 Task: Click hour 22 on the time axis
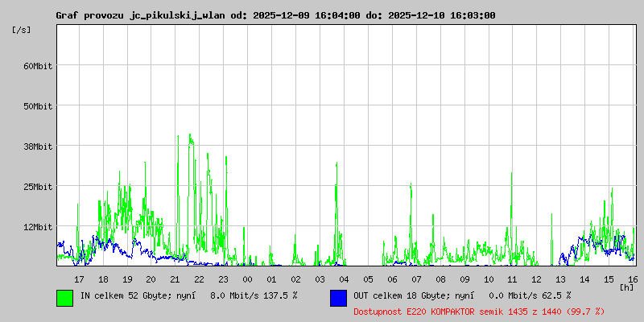click(200, 279)
